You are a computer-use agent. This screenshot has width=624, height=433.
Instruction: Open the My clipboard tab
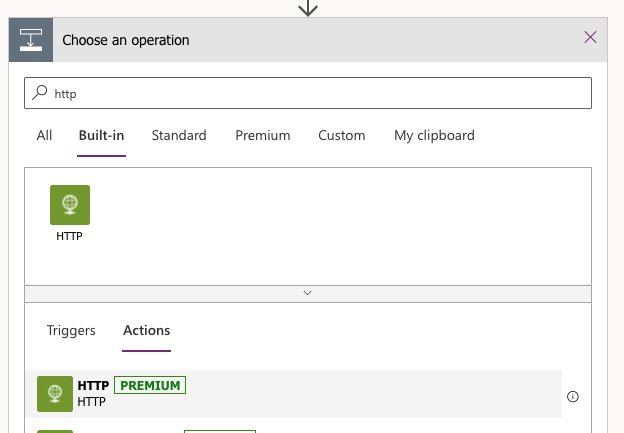tap(434, 135)
